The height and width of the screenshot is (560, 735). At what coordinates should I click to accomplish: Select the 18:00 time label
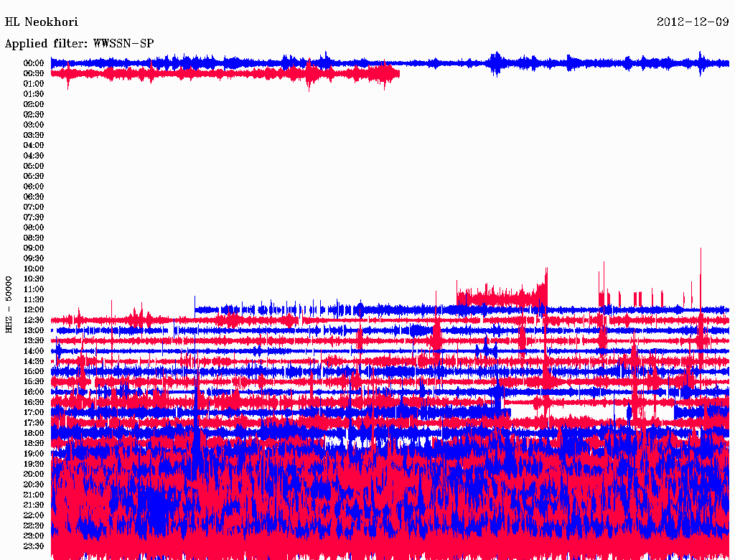click(34, 434)
